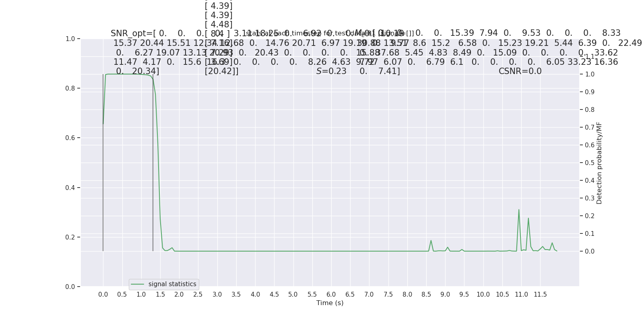This screenshot has height=322, width=644.
Task: Click the "0.0" tick on the time axis
Action: 103,295
